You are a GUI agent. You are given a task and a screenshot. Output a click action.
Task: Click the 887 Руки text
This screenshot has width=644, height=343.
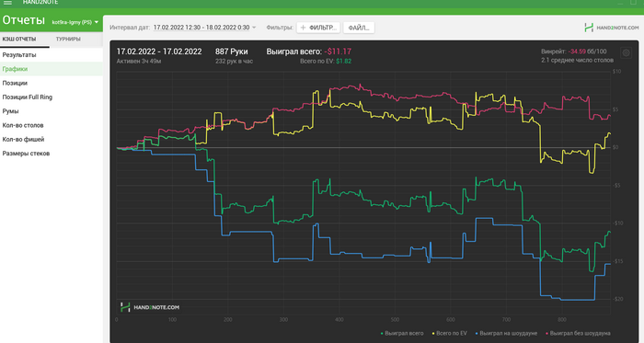point(231,51)
